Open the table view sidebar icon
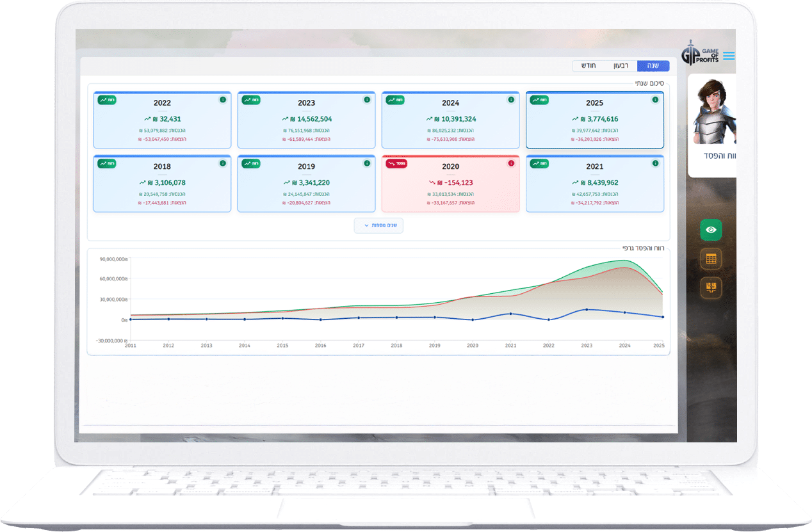812x532 pixels. point(711,259)
